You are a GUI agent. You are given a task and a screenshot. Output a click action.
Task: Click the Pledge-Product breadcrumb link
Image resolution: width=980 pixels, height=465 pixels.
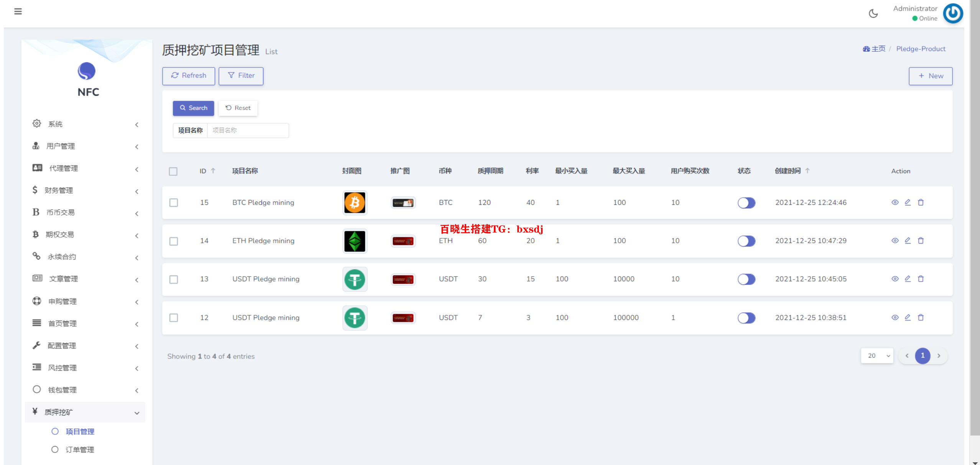(921, 49)
